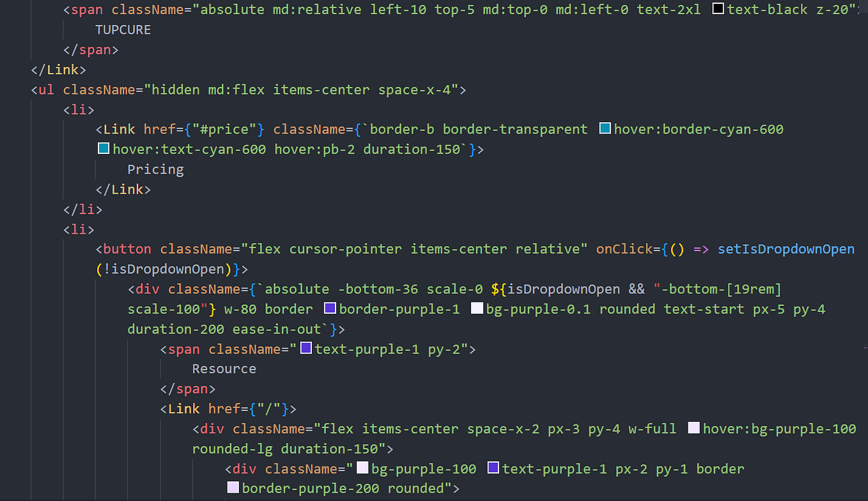Click the text-purple-1 swatch in the inner div
Image resolution: width=868 pixels, height=501 pixels.
coord(493,468)
